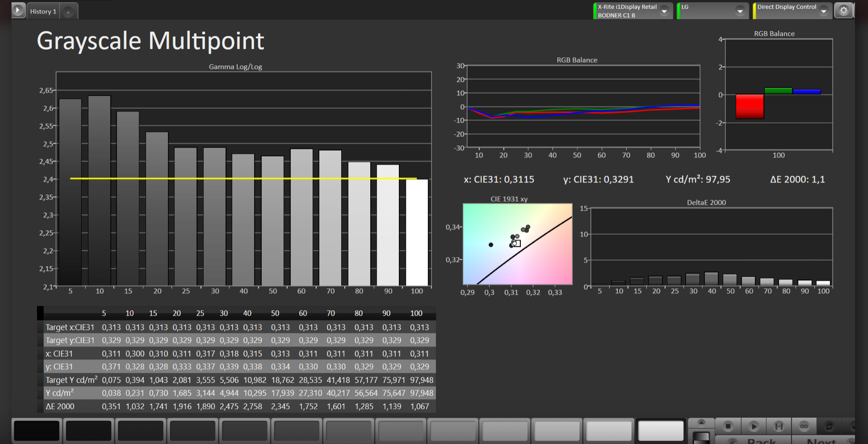Click the black square at table's top-left corner
868x444 pixels.
click(x=40, y=313)
